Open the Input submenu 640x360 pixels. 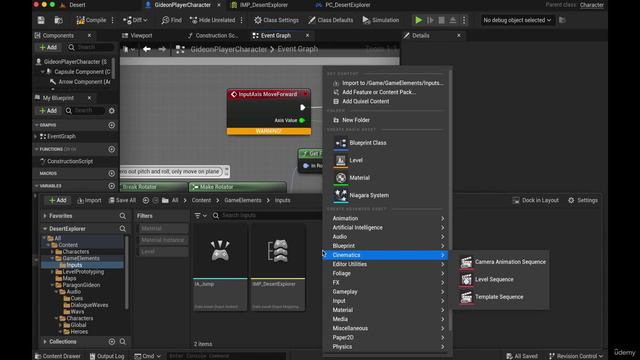(x=386, y=301)
